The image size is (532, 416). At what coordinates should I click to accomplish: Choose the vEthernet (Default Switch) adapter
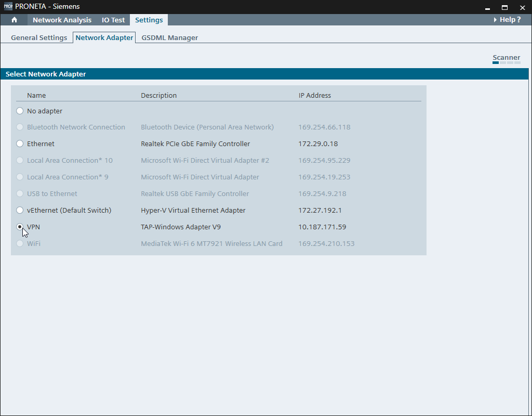pyautogui.click(x=20, y=210)
